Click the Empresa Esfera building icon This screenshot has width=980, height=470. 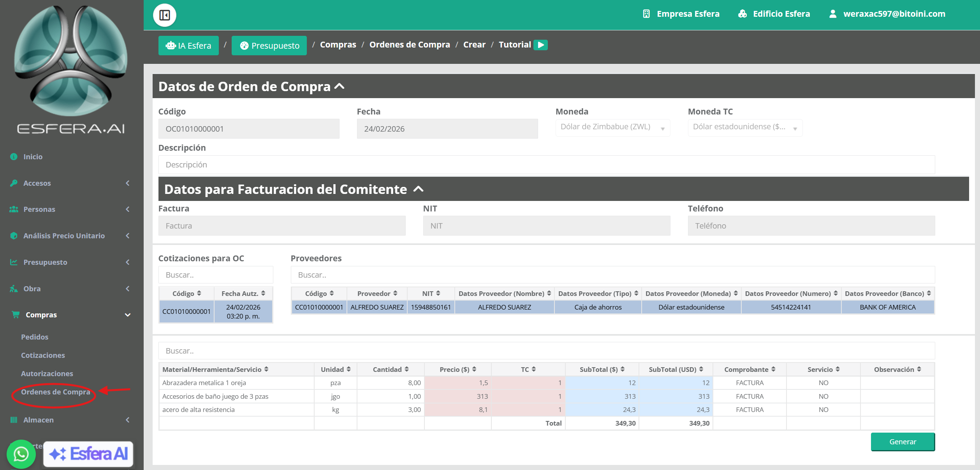click(646, 14)
